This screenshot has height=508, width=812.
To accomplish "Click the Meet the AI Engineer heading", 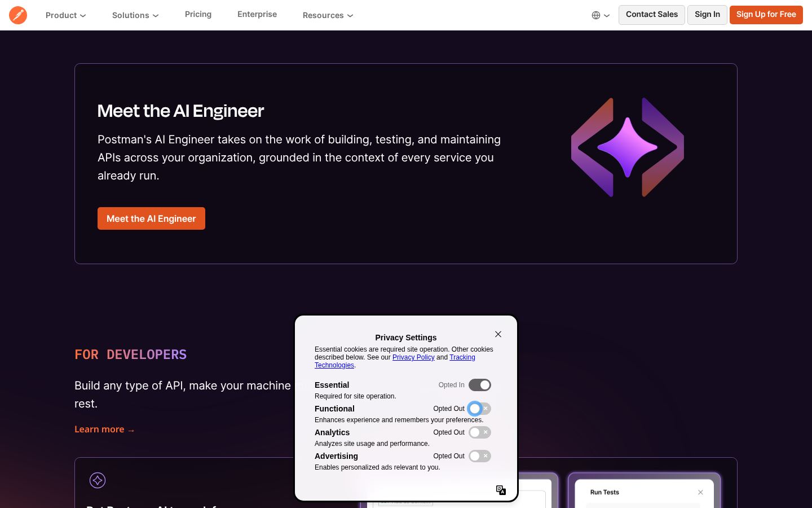I will tap(180, 111).
